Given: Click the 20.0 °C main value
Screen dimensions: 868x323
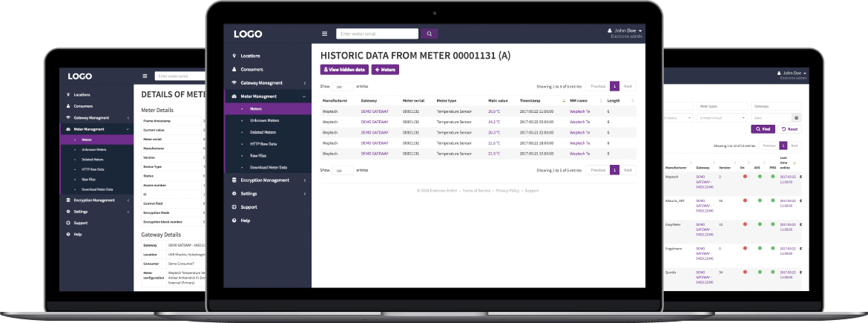Looking at the screenshot, I should (494, 111).
